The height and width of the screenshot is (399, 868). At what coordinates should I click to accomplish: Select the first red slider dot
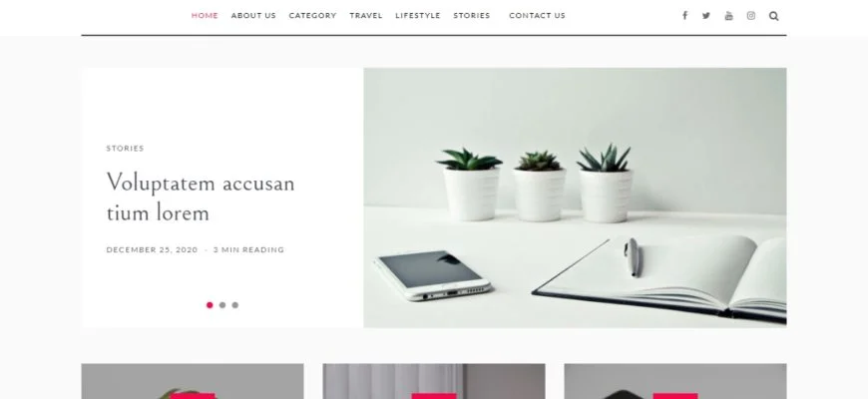coord(210,305)
